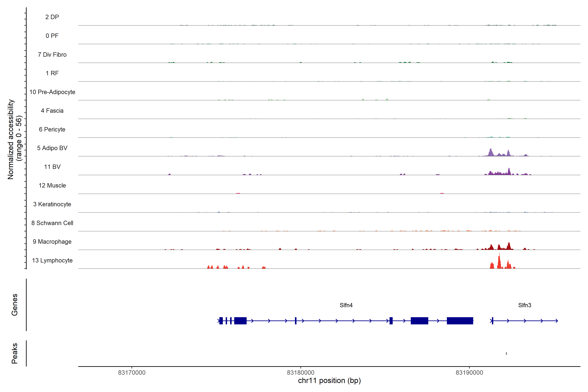Click the largest Slfn4 exon block on the right

460,321
